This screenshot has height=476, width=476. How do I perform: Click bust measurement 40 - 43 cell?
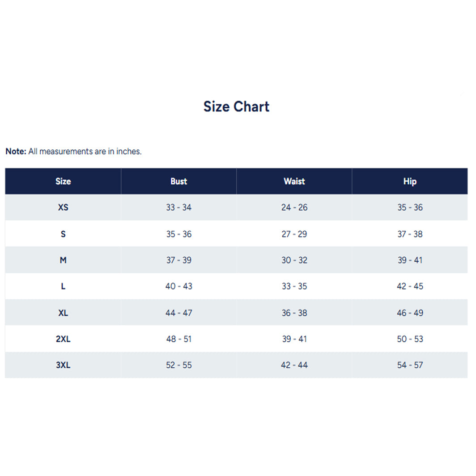tap(178, 286)
